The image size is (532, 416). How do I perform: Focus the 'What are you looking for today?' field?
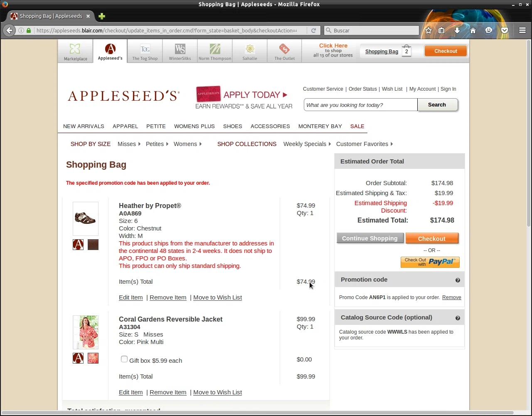pos(360,105)
